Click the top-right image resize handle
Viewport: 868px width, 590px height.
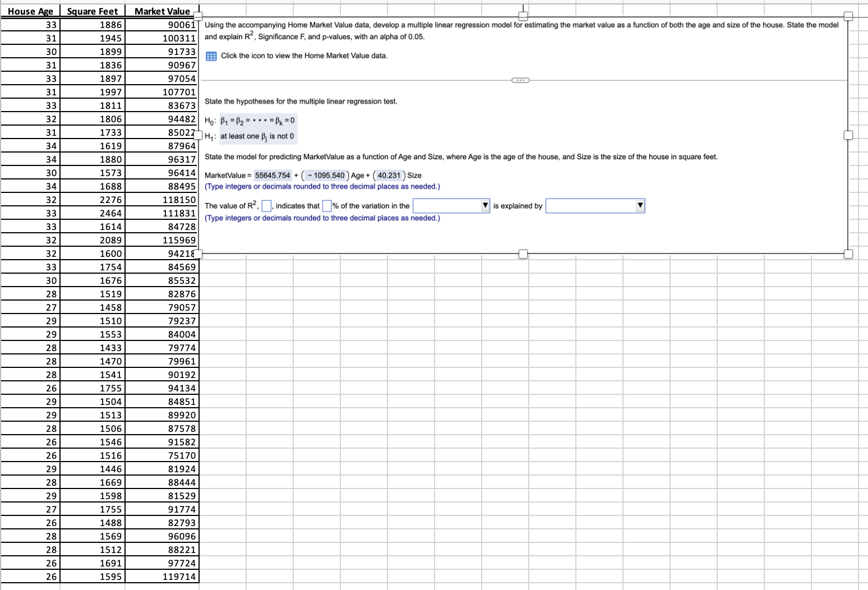click(848, 16)
